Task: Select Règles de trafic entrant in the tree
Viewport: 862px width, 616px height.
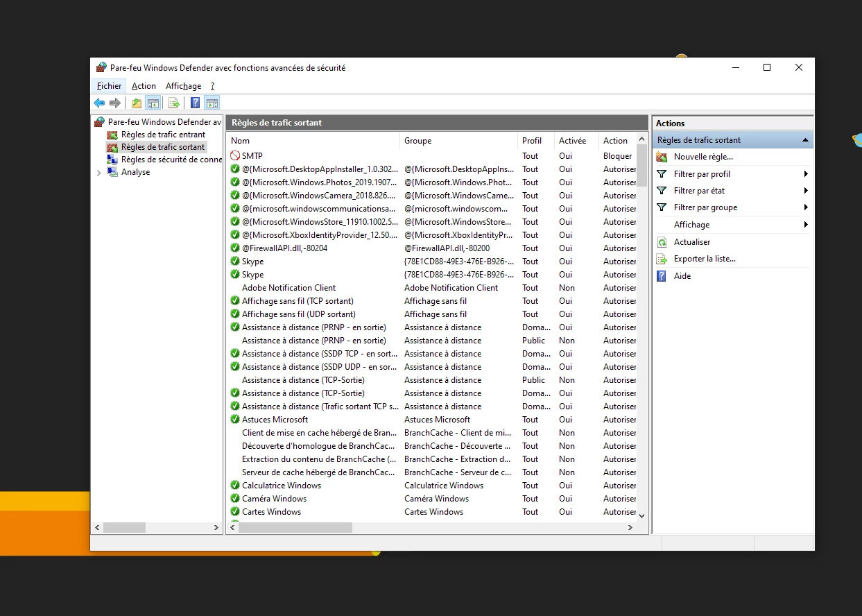Action: (163, 135)
